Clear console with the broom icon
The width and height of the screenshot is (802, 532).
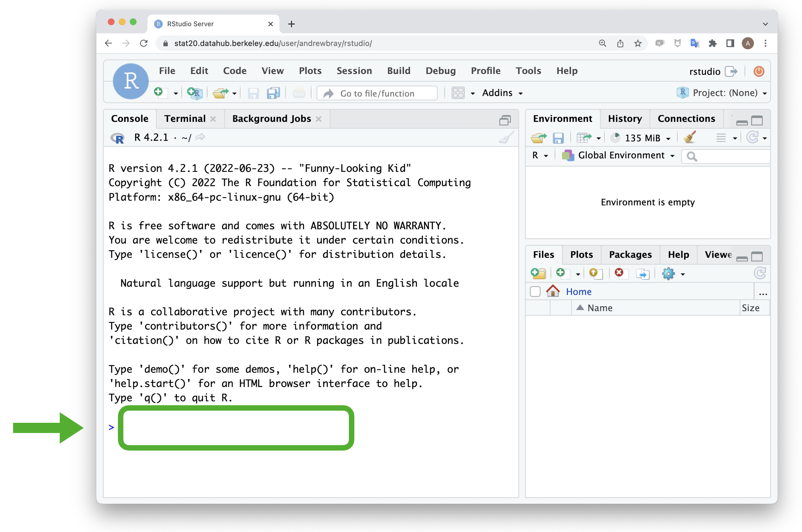click(x=506, y=137)
